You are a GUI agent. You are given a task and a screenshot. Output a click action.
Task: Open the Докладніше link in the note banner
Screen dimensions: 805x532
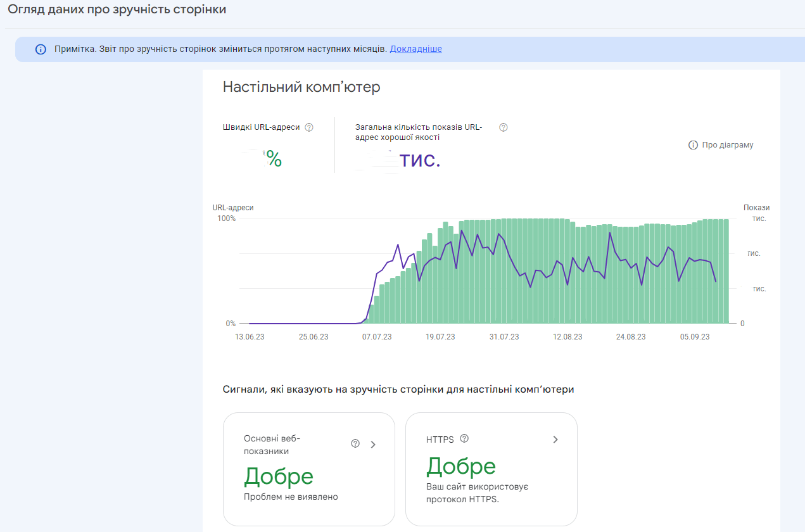pos(415,49)
